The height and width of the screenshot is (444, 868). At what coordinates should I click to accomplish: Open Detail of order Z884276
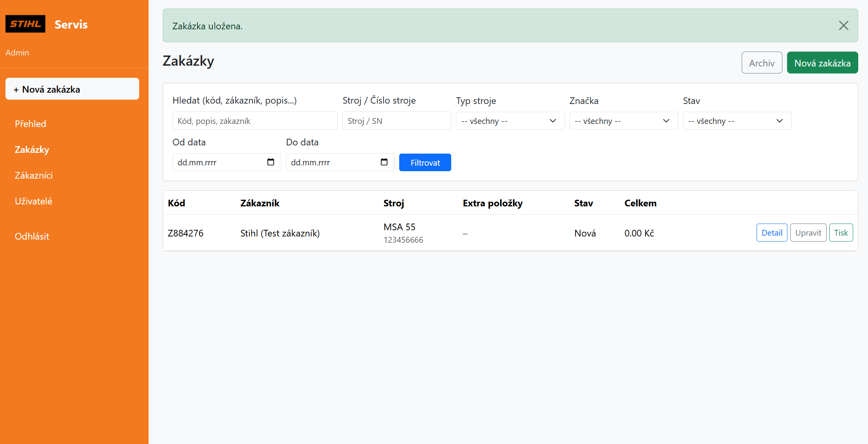tap(771, 233)
